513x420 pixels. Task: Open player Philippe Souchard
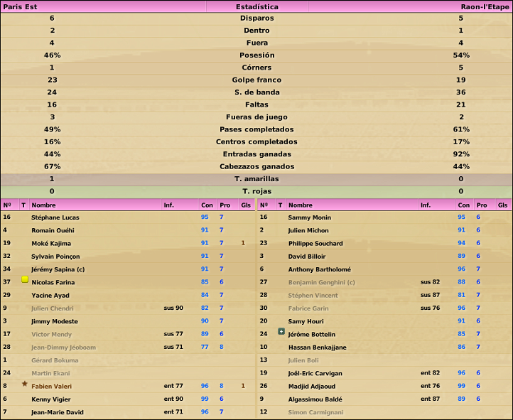coord(315,243)
